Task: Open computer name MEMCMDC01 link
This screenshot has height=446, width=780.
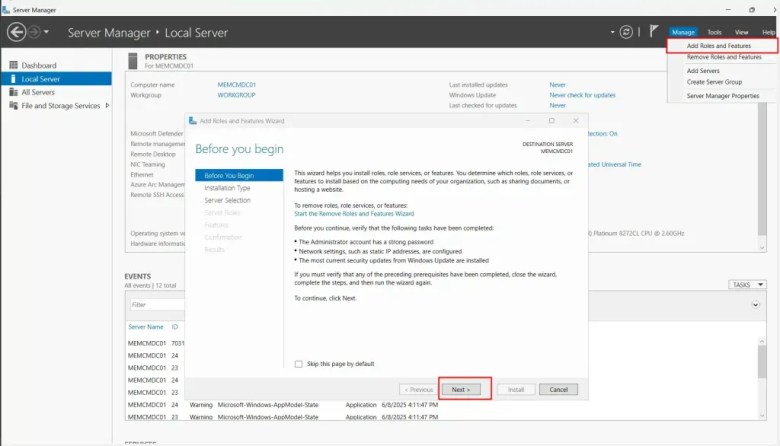Action: pyautogui.click(x=236, y=85)
